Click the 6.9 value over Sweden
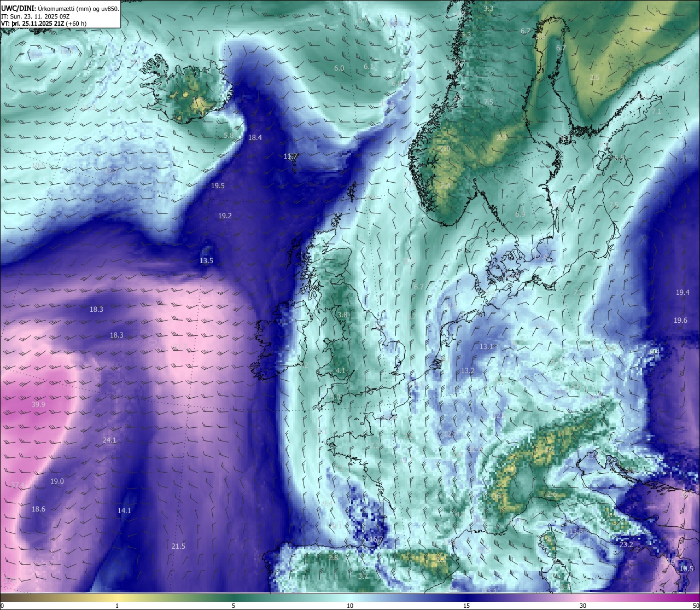This screenshot has width=700, height=610. (x=520, y=214)
